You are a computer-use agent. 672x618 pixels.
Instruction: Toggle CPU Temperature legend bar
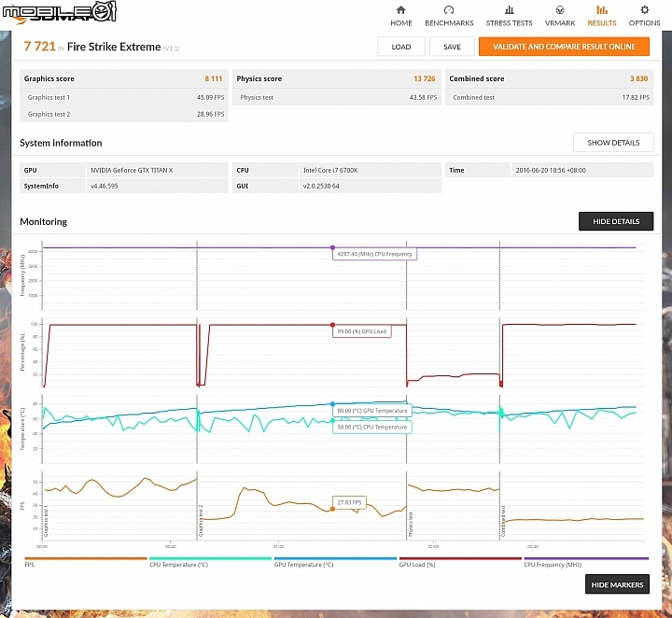pyautogui.click(x=210, y=559)
